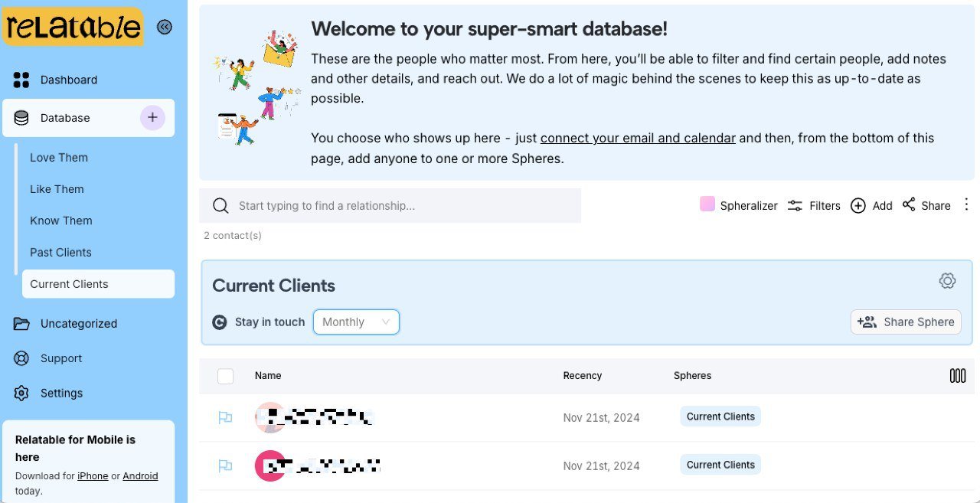Click the Share icon in the toolbar
980x503 pixels.
pos(909,205)
